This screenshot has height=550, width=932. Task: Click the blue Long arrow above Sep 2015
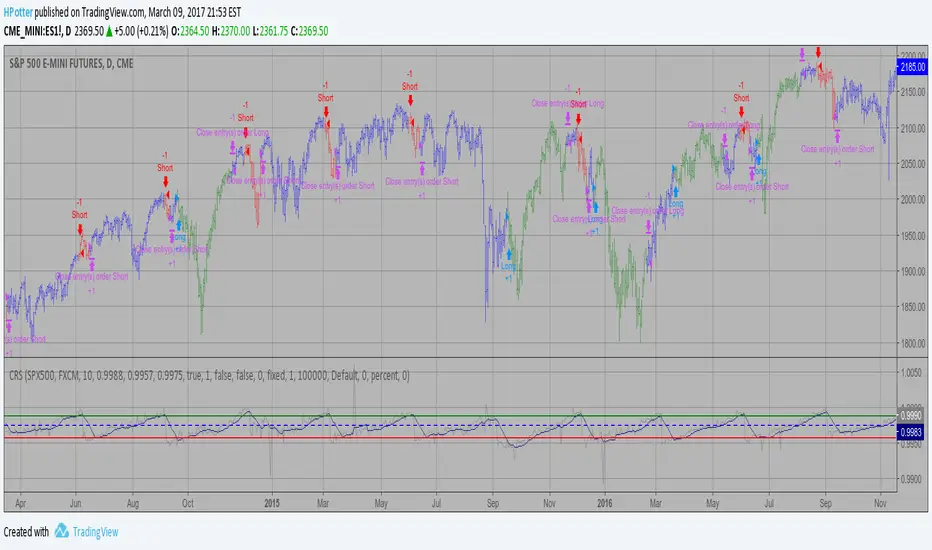click(x=509, y=255)
